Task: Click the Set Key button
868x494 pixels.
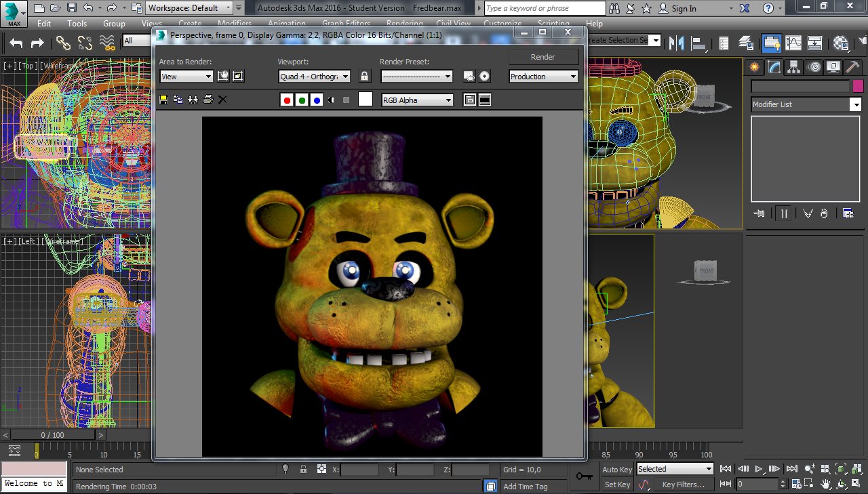Action: point(617,485)
